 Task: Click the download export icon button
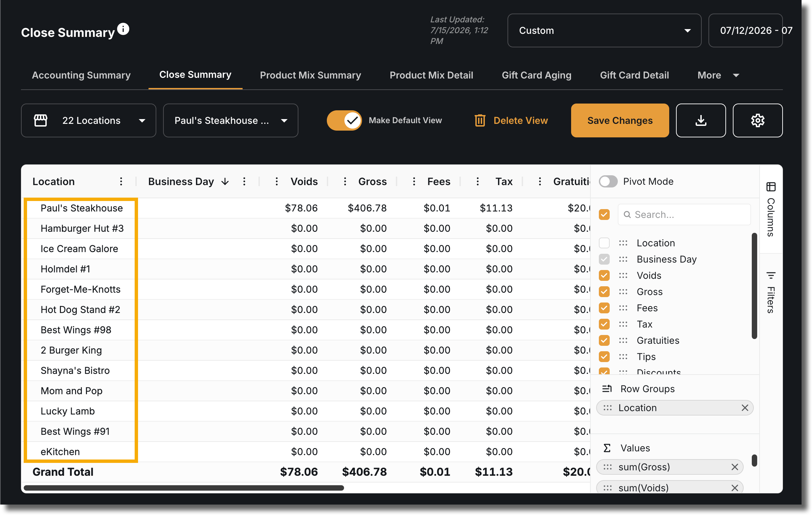click(x=701, y=120)
